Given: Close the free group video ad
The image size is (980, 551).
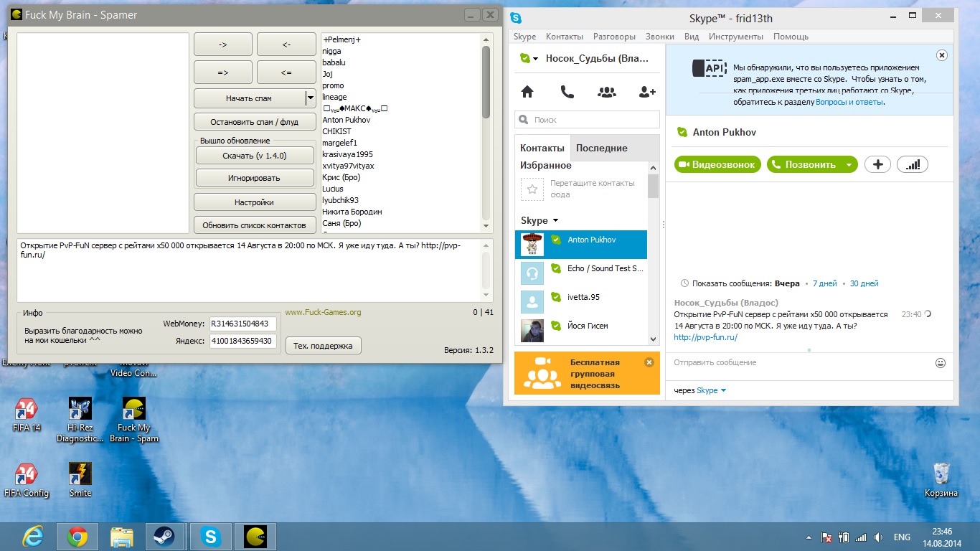Looking at the screenshot, I should coord(649,362).
